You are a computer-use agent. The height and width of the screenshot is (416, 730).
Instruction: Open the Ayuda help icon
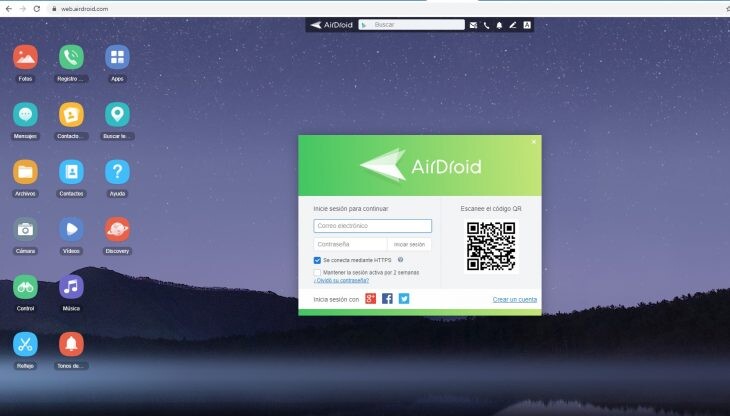117,172
